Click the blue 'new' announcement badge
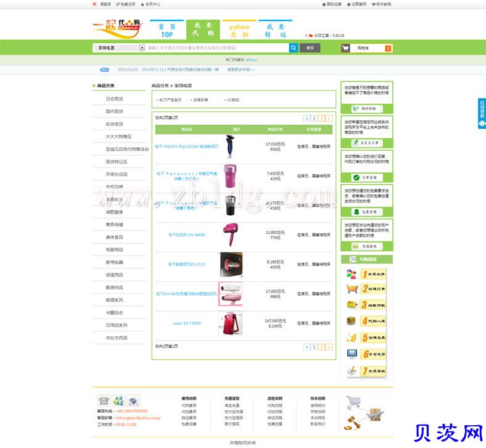This screenshot has height=448, width=486. pyautogui.click(x=104, y=70)
